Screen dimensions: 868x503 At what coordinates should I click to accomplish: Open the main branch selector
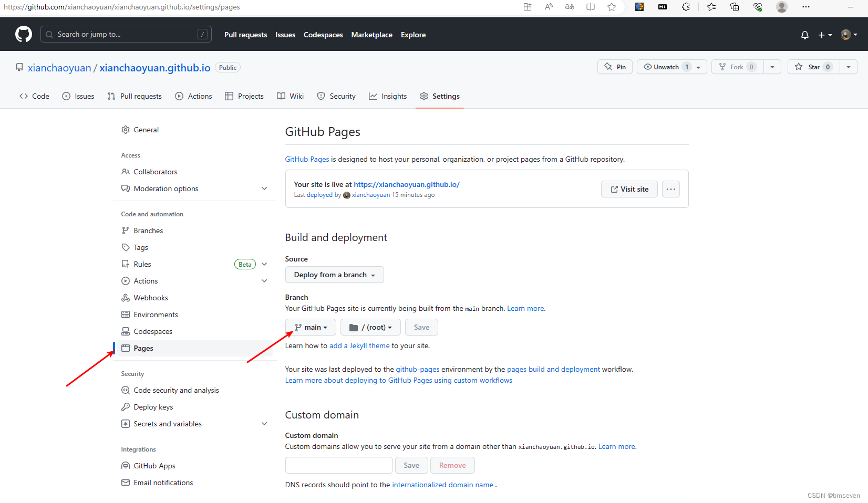(311, 327)
